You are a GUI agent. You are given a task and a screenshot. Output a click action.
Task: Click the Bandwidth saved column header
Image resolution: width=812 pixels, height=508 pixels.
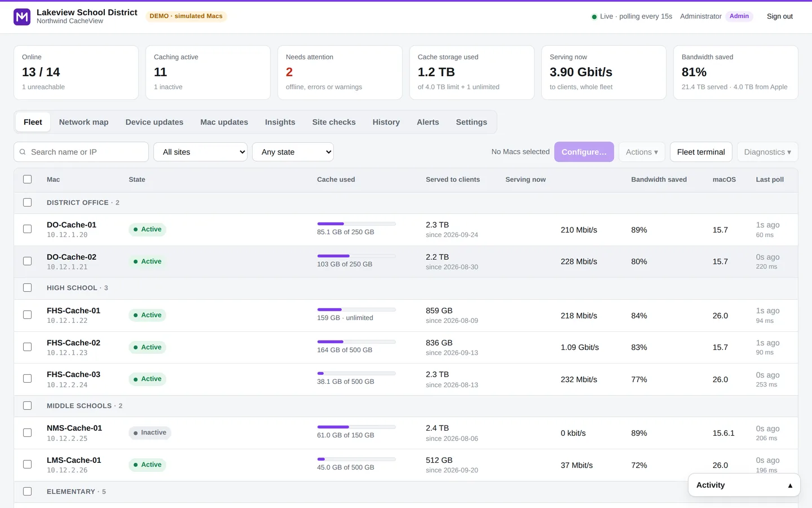tap(659, 179)
